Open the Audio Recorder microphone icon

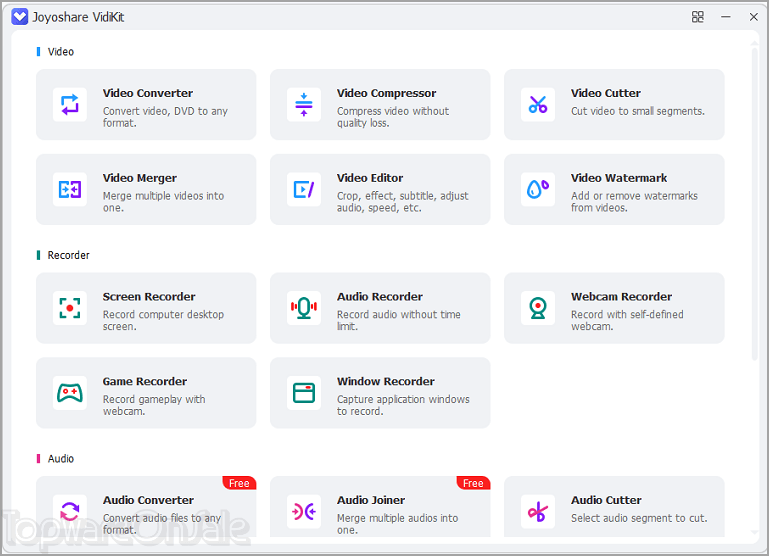(304, 308)
